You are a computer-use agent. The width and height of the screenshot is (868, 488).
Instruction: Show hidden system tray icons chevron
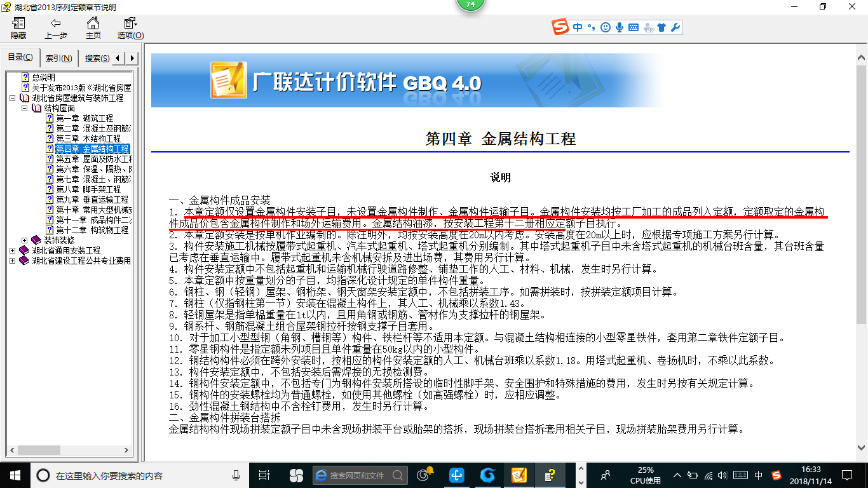(x=677, y=475)
